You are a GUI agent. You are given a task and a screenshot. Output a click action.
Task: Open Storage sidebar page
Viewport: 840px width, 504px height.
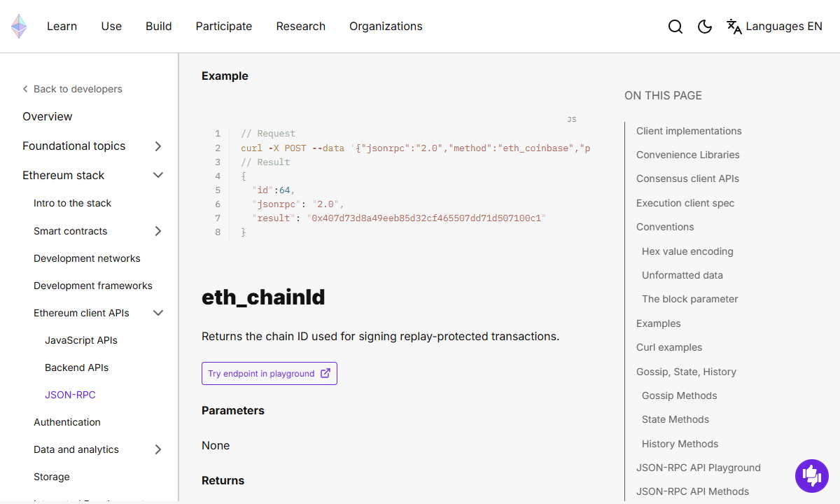(52, 477)
